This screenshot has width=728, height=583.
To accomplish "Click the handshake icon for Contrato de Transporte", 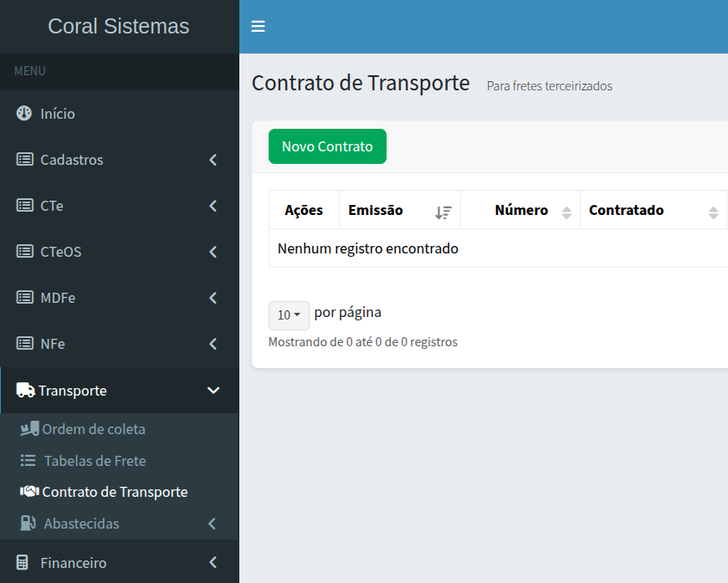I will click(29, 492).
